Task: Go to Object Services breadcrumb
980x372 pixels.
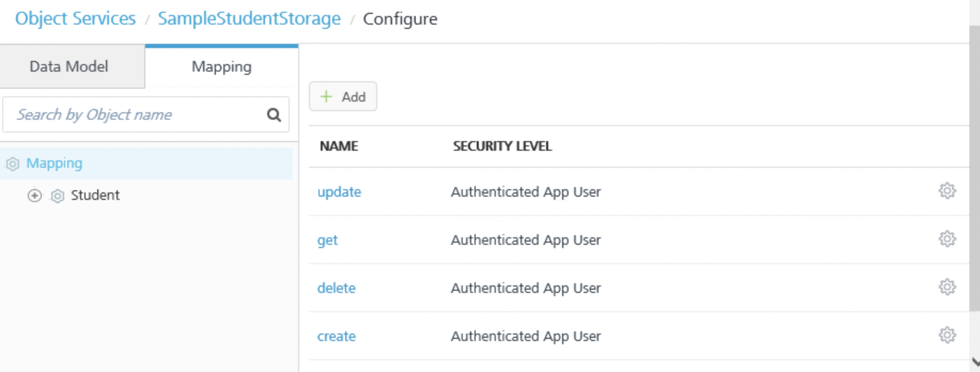Action: 75,19
